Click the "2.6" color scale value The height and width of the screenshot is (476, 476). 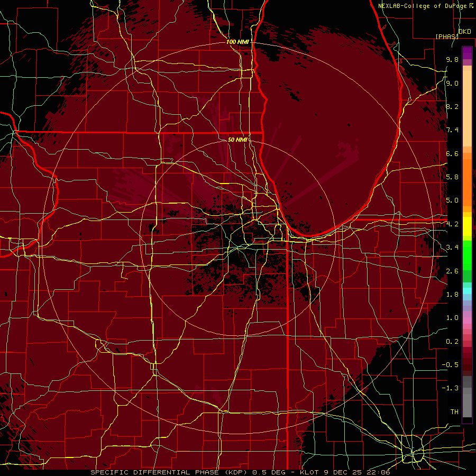point(452,271)
